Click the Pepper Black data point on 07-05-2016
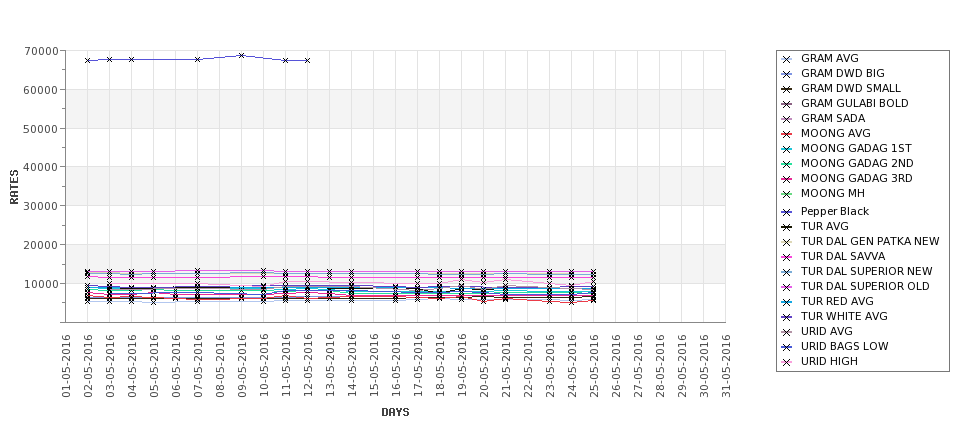The width and height of the screenshot is (975, 429). coord(197,59)
